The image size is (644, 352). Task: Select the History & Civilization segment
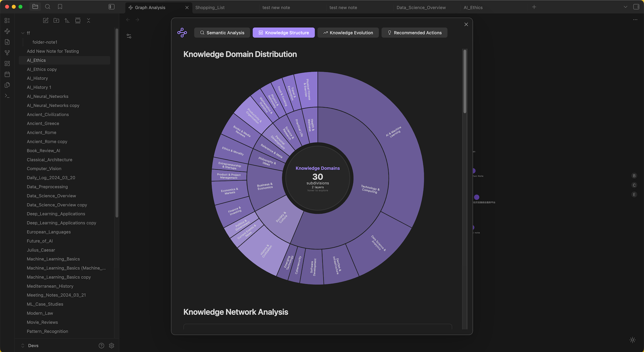click(x=266, y=251)
